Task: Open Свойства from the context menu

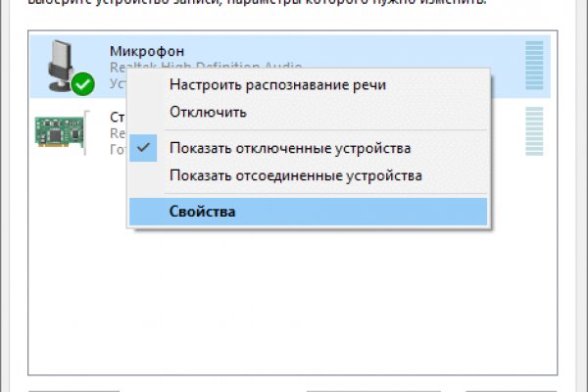Action: click(x=202, y=211)
